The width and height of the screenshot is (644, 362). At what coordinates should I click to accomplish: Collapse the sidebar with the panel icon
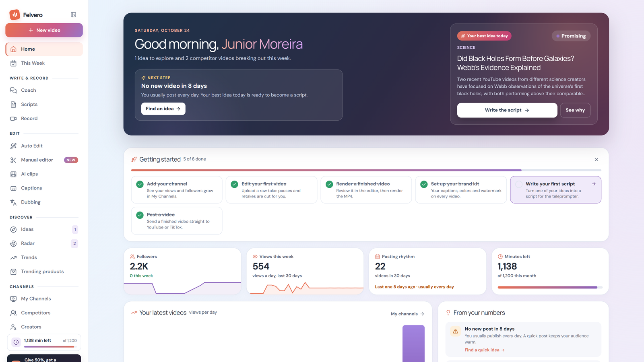(73, 15)
